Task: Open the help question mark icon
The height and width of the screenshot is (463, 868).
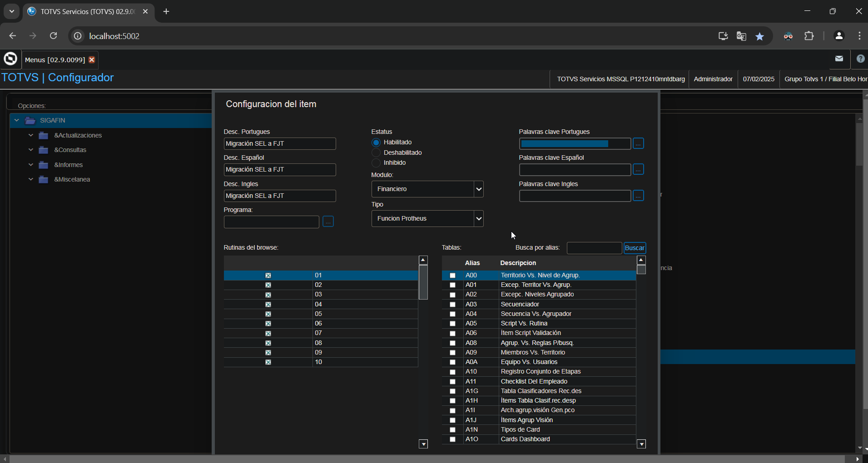Action: (x=860, y=59)
